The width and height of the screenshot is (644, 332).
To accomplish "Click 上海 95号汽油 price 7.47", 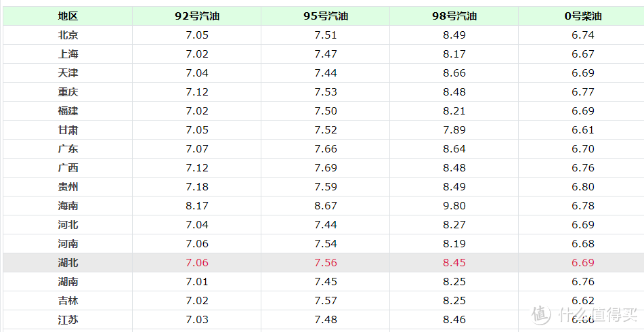I will [326, 54].
